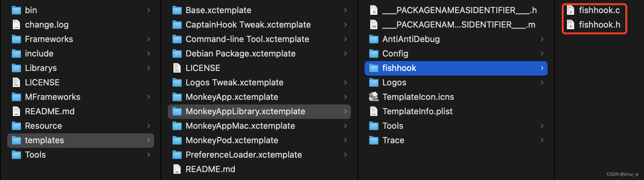Screen dimensions: 644x180
Task: Expand the MonkeyAppMac.xctemplate chevron
Action: click(x=345, y=126)
